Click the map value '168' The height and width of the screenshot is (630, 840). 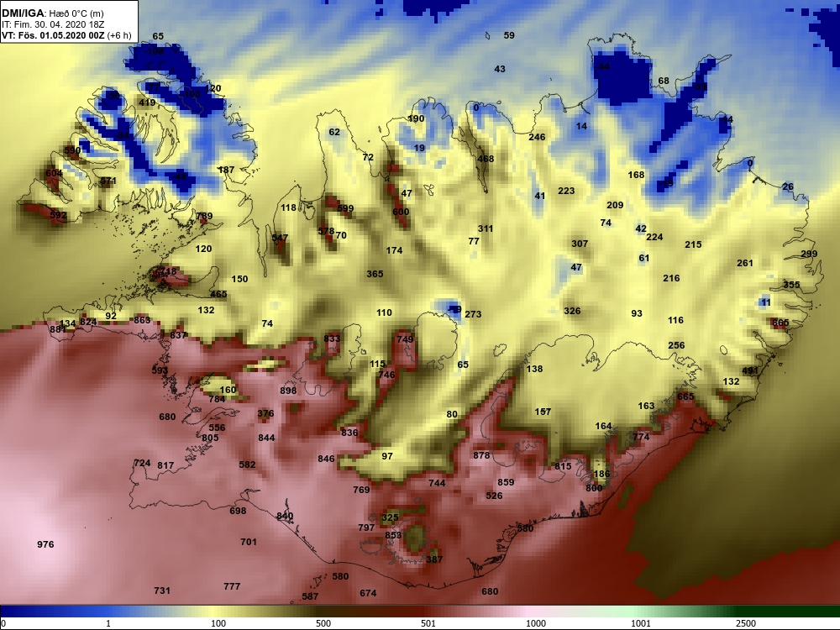[x=636, y=175]
